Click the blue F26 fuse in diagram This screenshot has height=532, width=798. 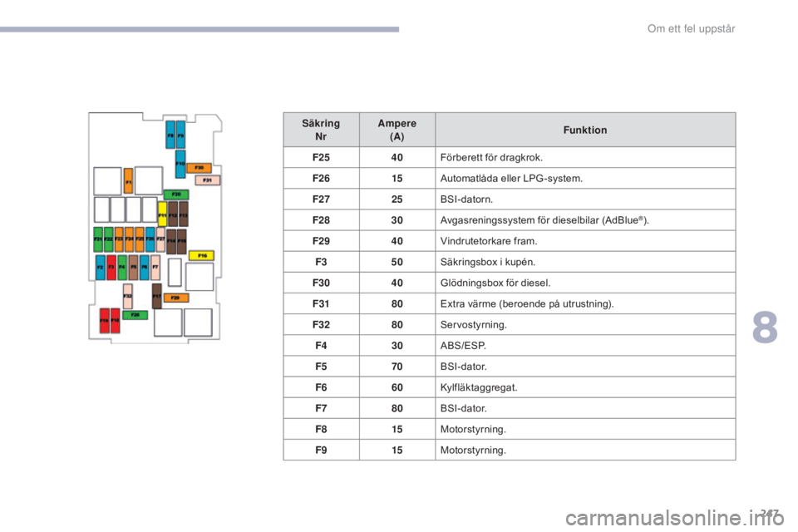click(x=150, y=239)
